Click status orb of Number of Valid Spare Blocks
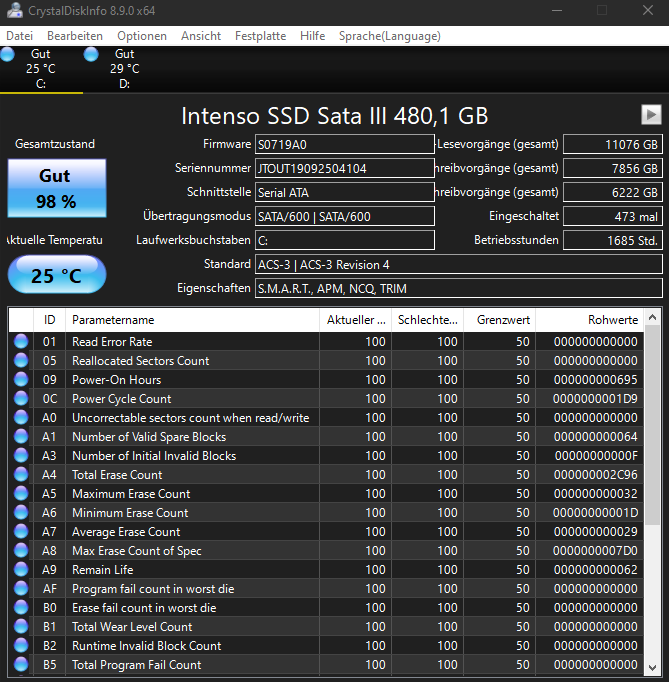Image resolution: width=669 pixels, height=682 pixels. coord(21,436)
